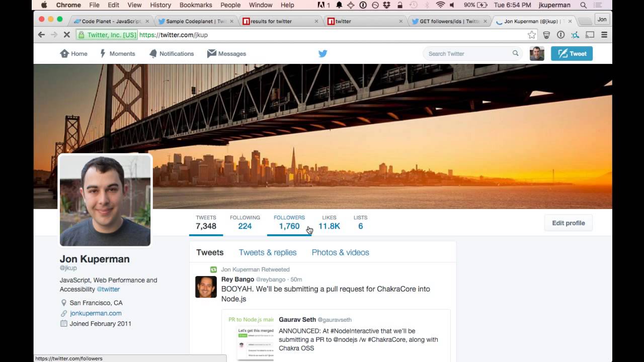The height and width of the screenshot is (362, 644).
Task: Switch to Tweets & replies tab
Action: click(268, 252)
